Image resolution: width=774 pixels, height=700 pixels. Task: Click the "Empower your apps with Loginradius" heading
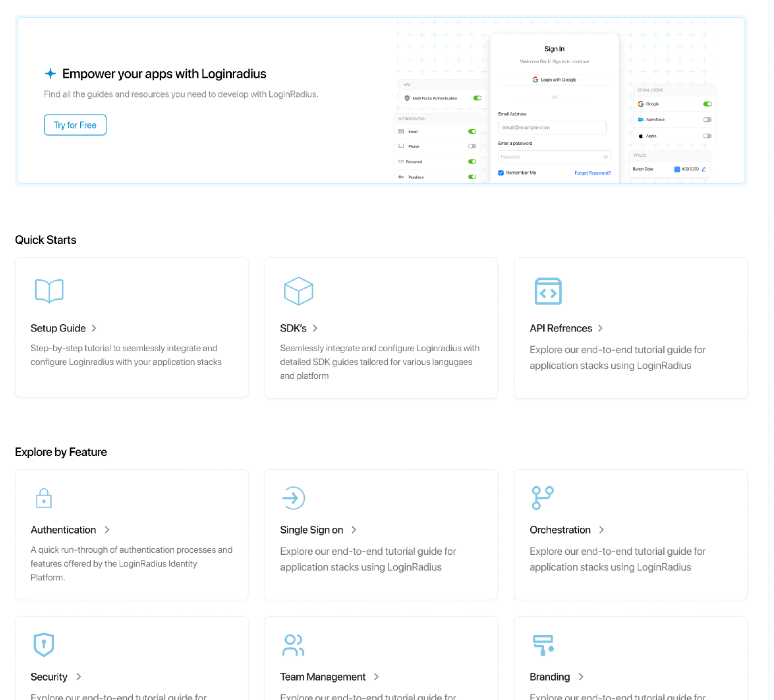[x=164, y=74]
